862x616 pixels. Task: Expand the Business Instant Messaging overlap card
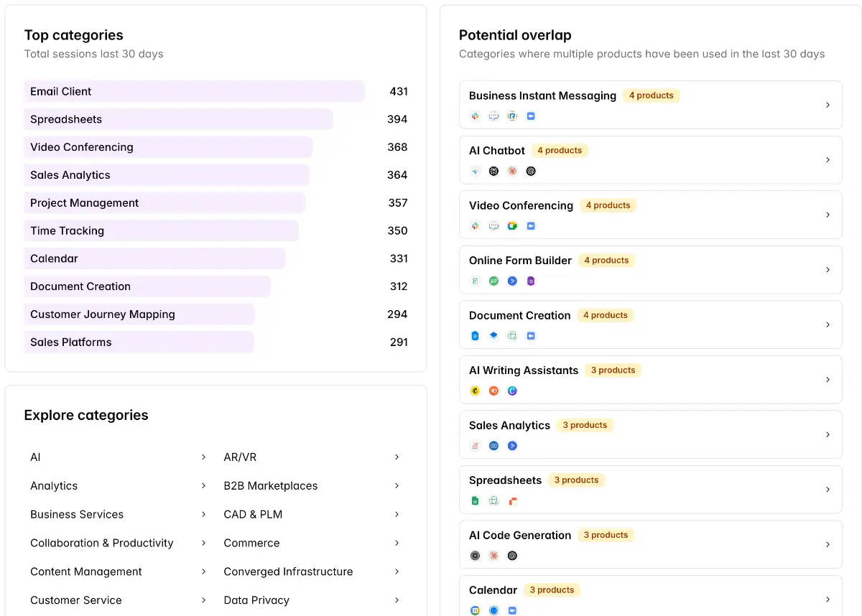pyautogui.click(x=828, y=105)
